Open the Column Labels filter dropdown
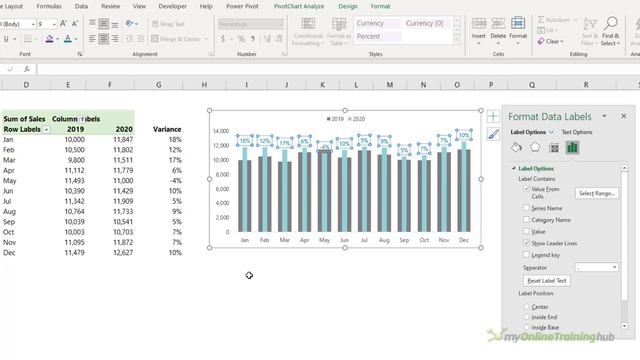640x360 pixels. click(x=82, y=119)
